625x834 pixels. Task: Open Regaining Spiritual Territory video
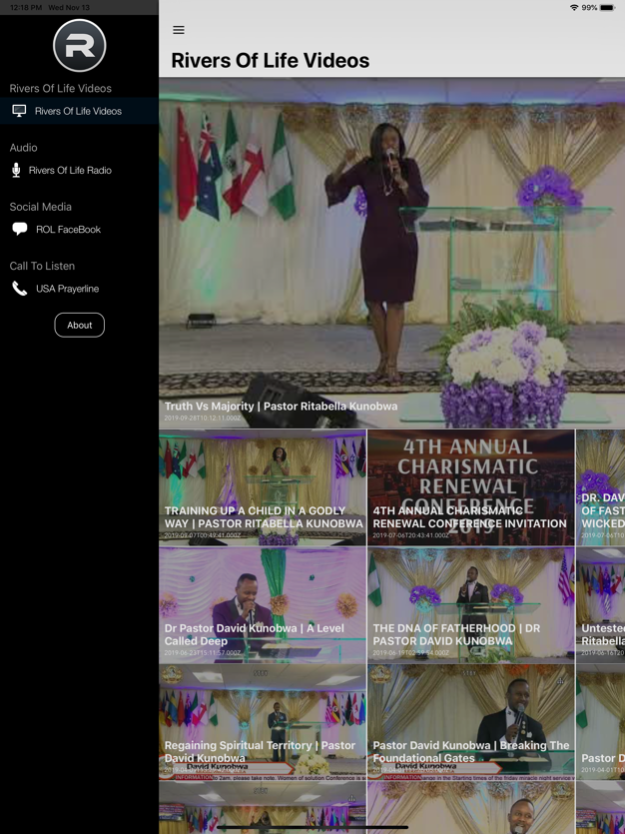click(262, 722)
